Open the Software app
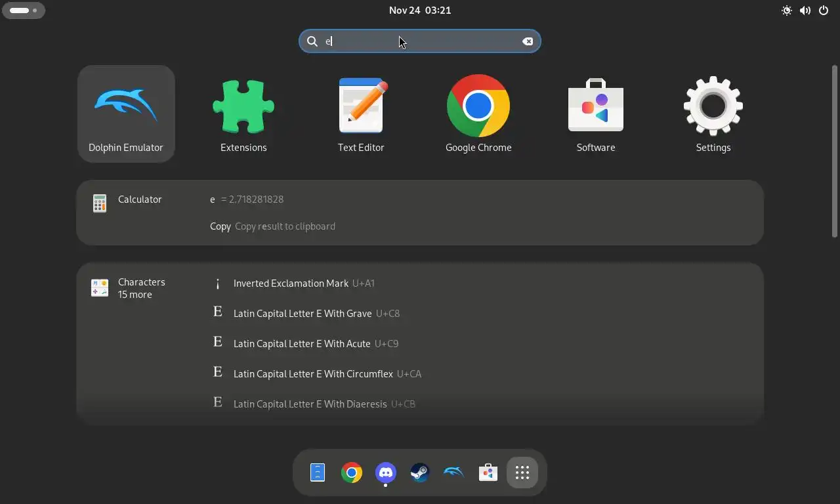 coord(596,114)
